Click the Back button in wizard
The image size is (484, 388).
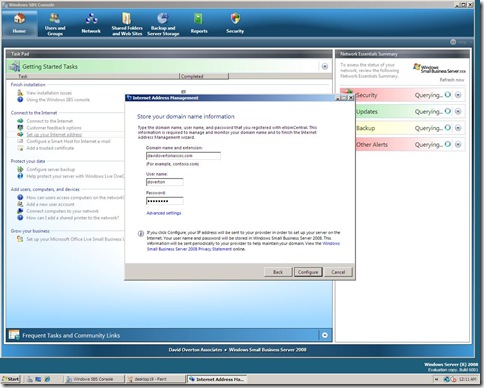(278, 272)
